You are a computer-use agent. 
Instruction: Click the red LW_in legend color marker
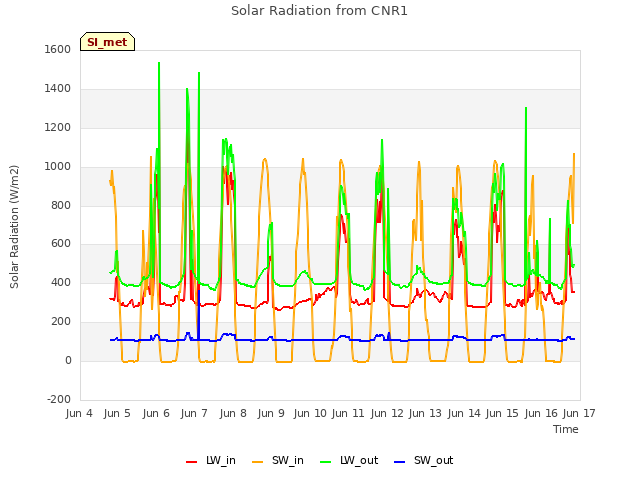point(191,462)
